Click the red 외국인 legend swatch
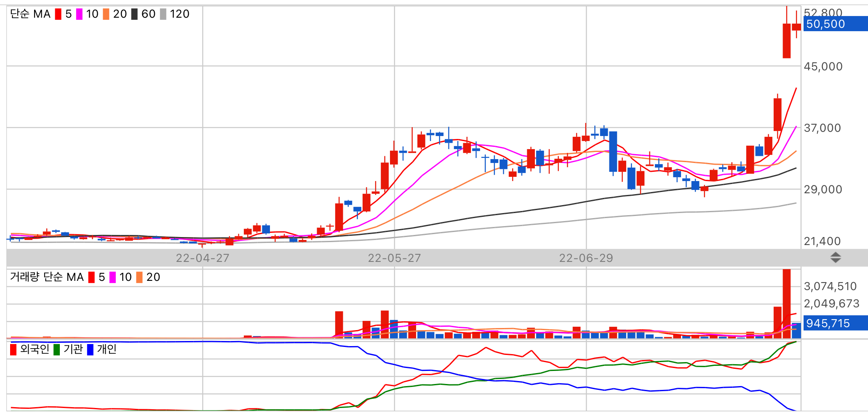868x416 pixels. [13, 349]
